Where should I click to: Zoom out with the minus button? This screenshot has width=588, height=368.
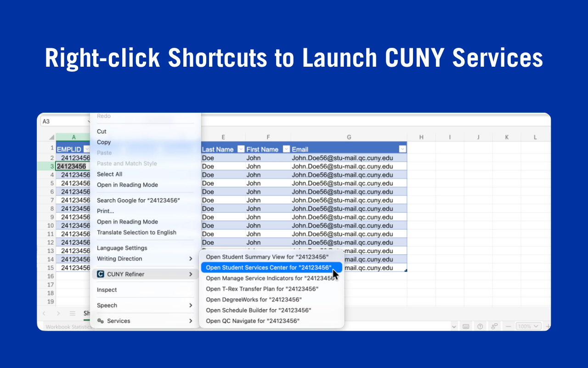click(508, 326)
